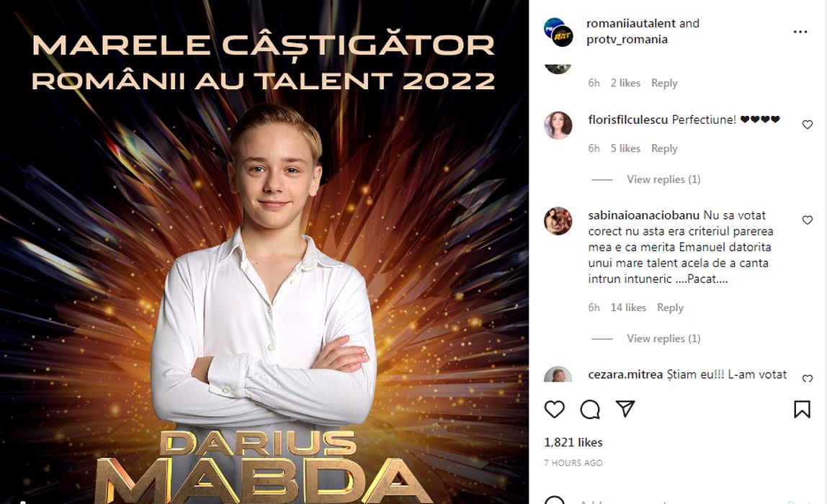The width and height of the screenshot is (827, 504).
Task: Like florisfilculescu's comment with the small heart
Action: click(808, 125)
